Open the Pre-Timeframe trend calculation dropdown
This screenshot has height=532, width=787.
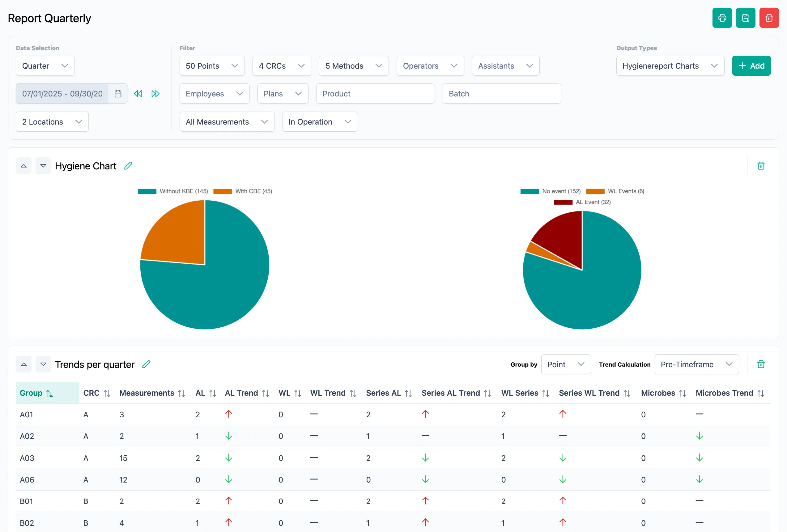pyautogui.click(x=696, y=364)
